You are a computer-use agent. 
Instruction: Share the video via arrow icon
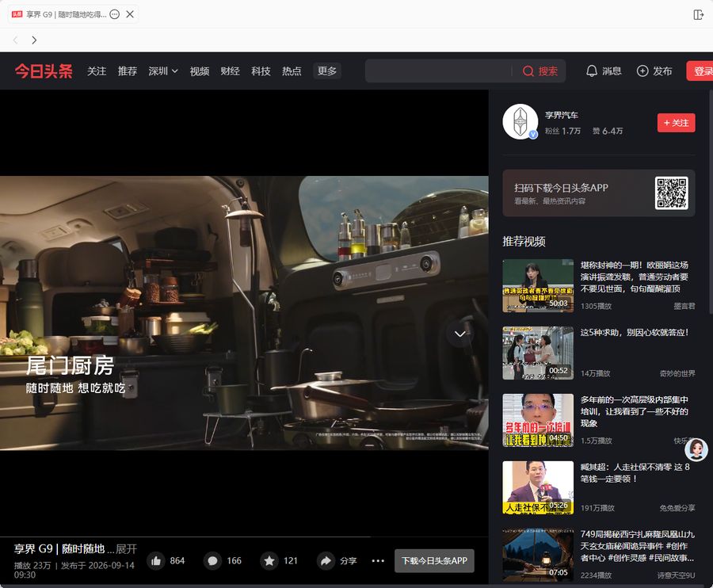pyautogui.click(x=326, y=561)
